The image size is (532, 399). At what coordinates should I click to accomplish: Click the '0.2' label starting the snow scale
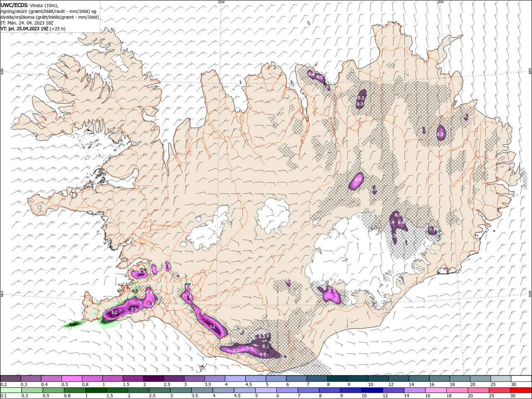3,384
